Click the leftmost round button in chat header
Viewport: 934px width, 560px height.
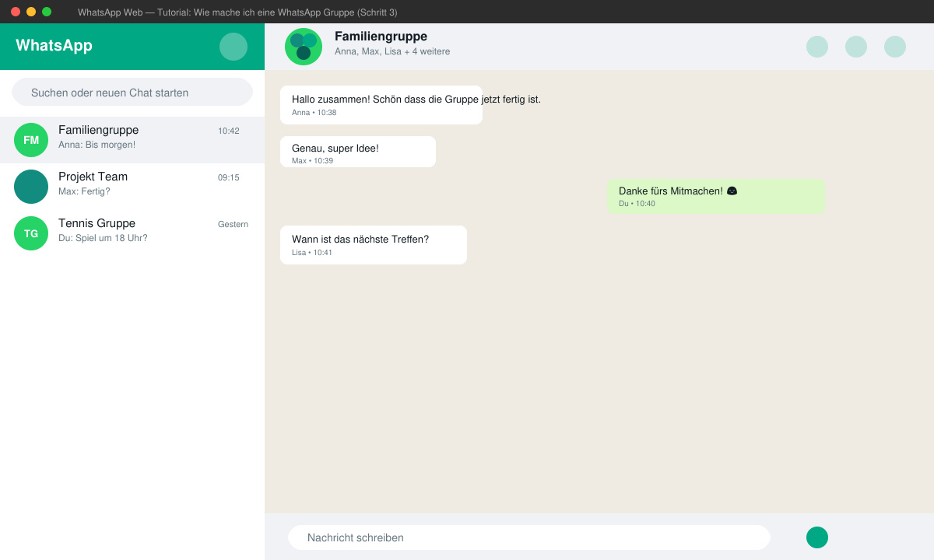coord(817,47)
